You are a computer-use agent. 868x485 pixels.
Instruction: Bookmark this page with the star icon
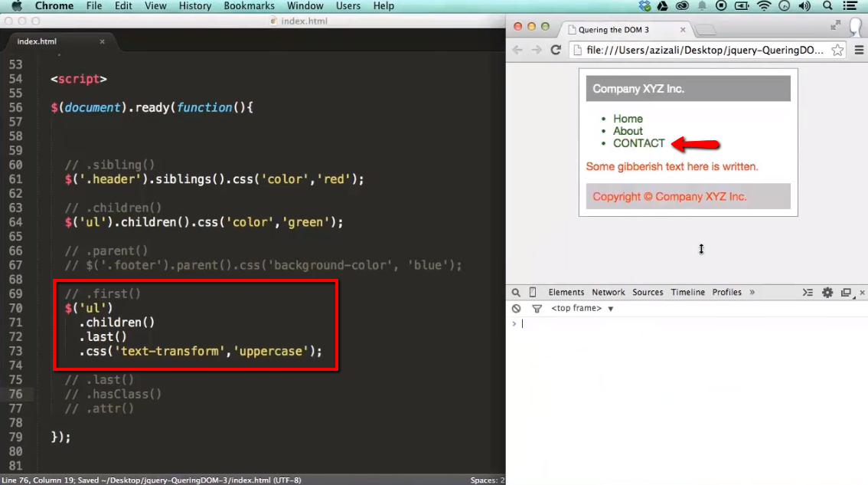click(x=837, y=50)
